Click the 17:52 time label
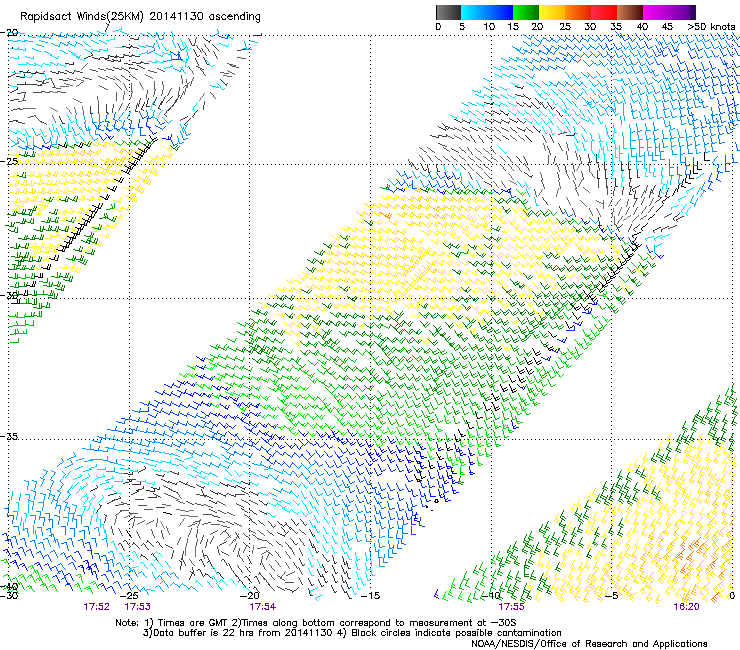Screen dimensions: 740x650 click(x=96, y=607)
